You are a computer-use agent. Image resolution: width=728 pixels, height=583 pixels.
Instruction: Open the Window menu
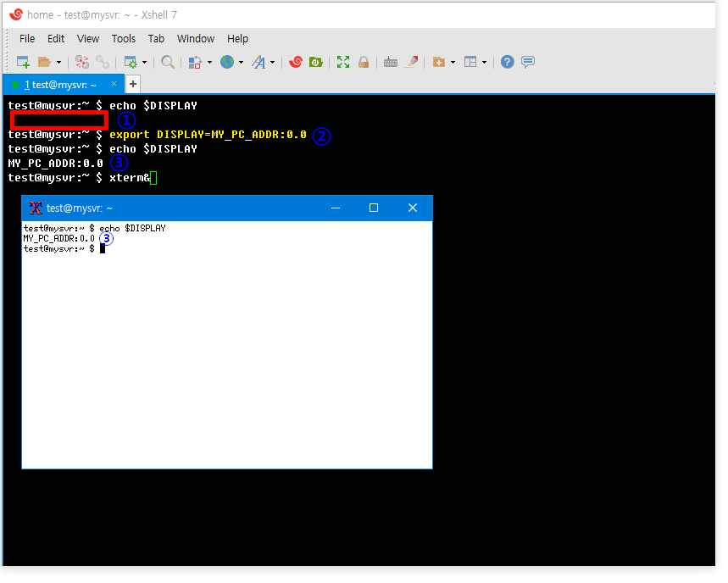pyautogui.click(x=196, y=38)
